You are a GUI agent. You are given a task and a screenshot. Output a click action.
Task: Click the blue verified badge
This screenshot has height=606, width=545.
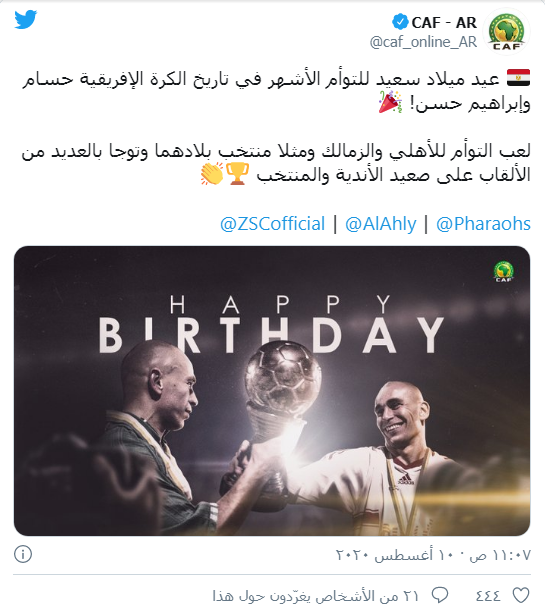tap(400, 22)
